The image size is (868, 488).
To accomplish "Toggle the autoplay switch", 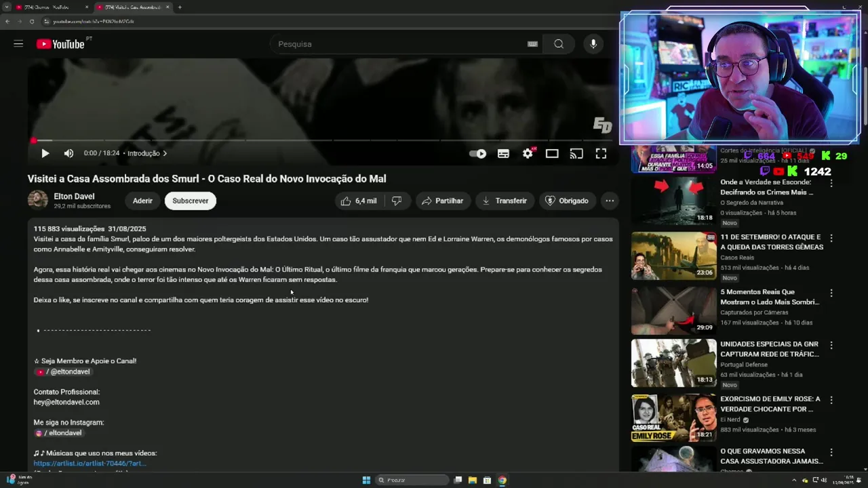I will pos(478,154).
